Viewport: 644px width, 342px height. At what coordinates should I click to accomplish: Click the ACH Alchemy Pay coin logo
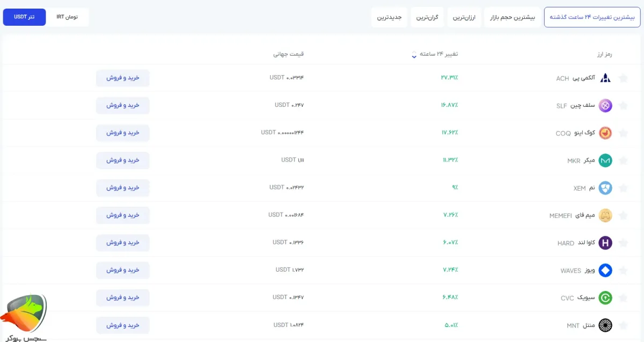coord(605,78)
